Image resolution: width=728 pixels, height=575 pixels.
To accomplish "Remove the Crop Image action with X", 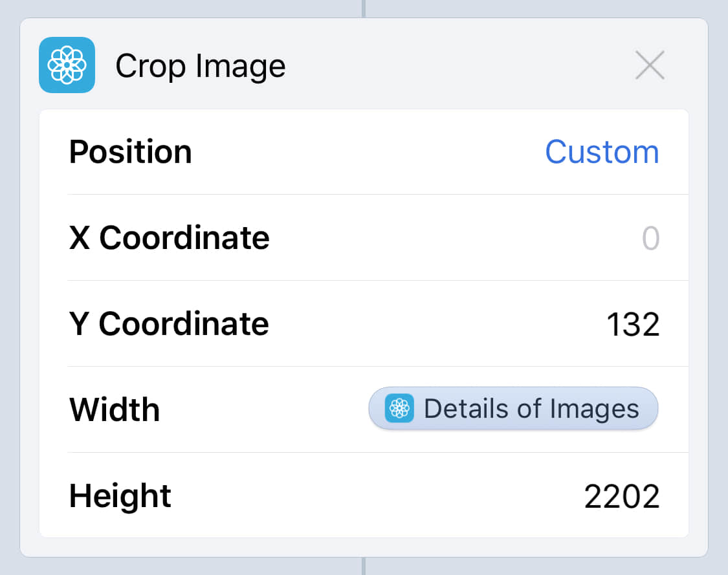I will coord(650,65).
